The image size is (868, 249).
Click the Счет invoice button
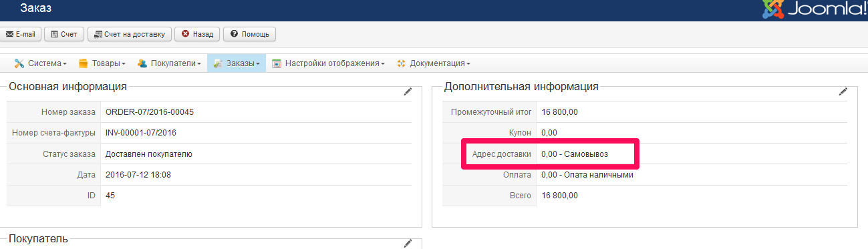point(64,34)
